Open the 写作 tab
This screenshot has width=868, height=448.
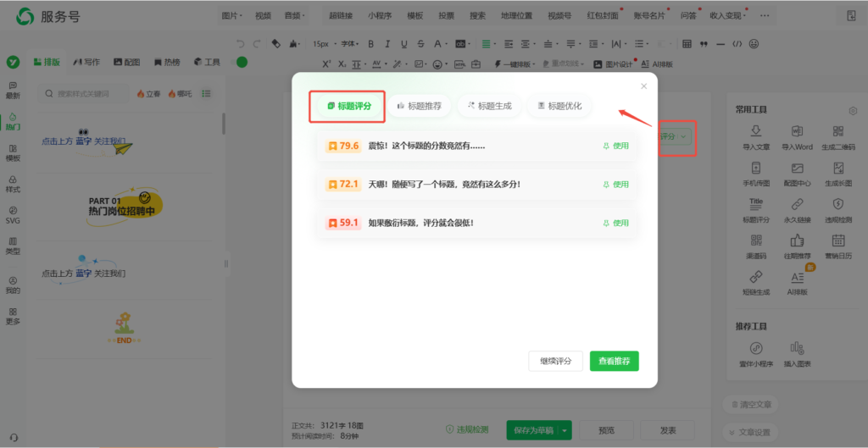87,62
